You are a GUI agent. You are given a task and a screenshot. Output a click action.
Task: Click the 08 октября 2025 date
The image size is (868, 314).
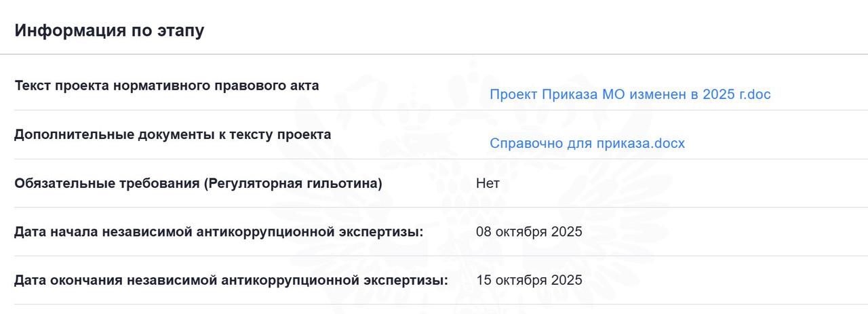(x=529, y=232)
